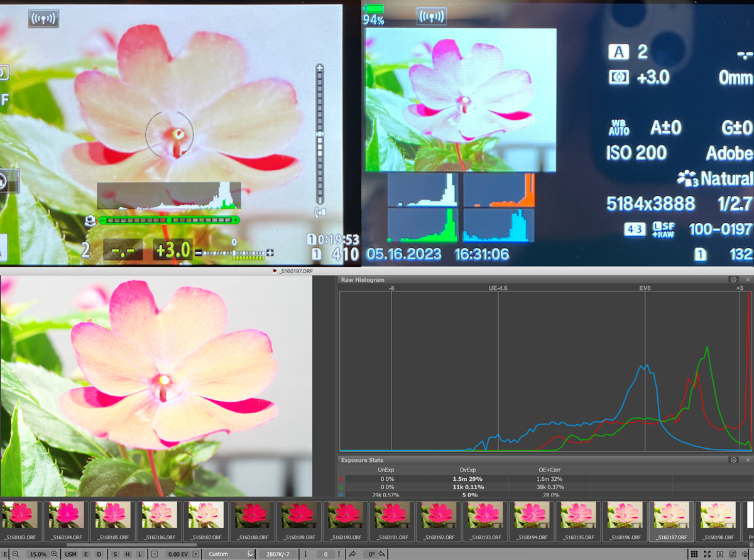Rotate image clockwise with the right arrow icon

(x=352, y=554)
